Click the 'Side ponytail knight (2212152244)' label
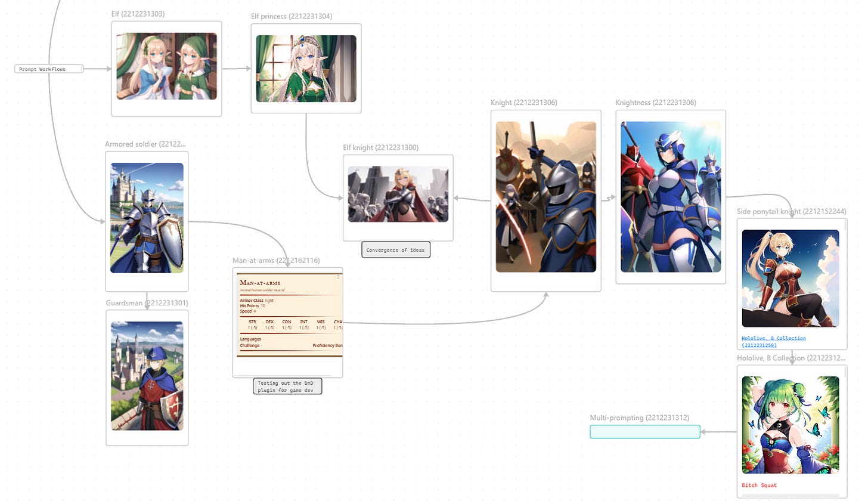Image resolution: width=868 pixels, height=504 pixels. (791, 211)
